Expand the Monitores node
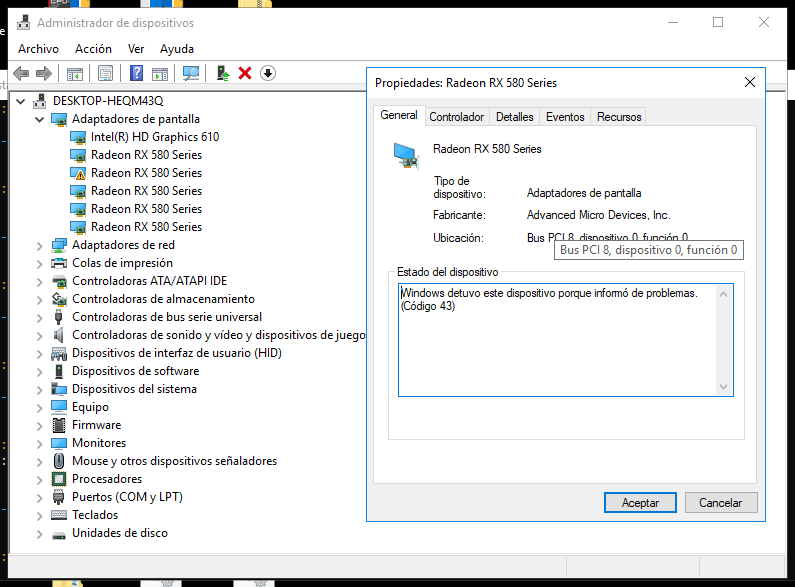 [40, 444]
